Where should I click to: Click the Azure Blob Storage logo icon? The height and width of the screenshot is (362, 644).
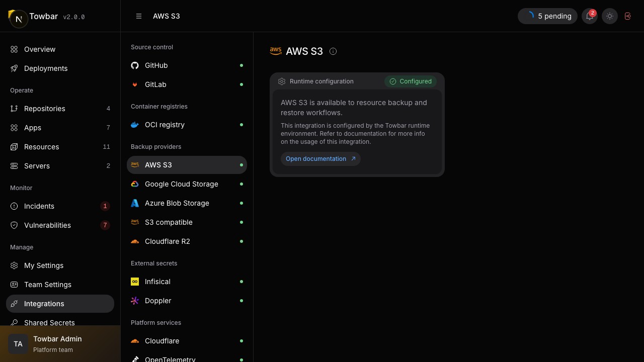pyautogui.click(x=135, y=203)
